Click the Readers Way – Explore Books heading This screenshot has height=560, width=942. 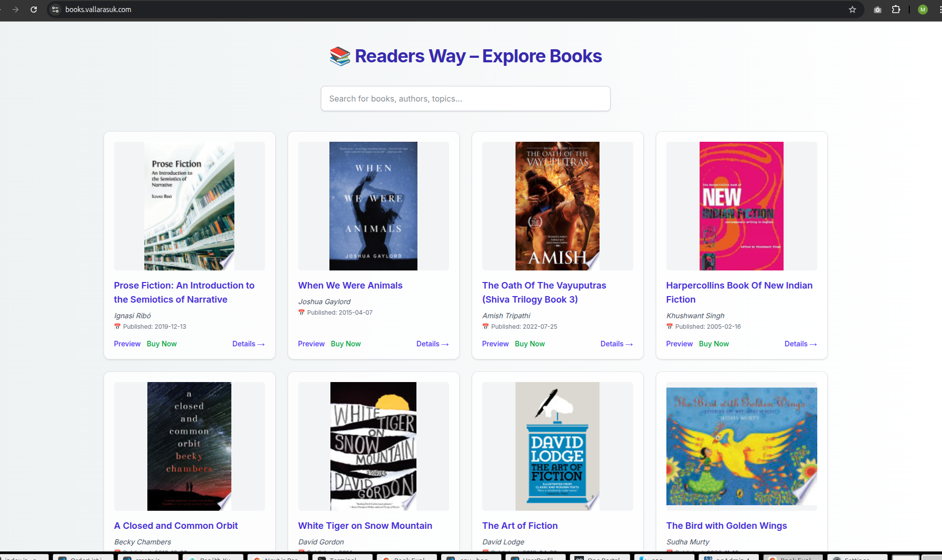pos(466,56)
